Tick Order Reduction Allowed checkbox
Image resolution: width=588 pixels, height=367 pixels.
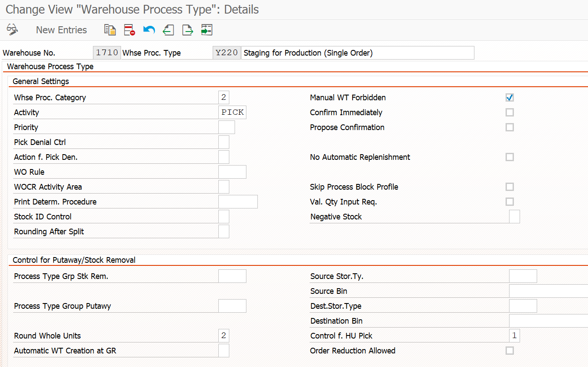click(x=510, y=350)
